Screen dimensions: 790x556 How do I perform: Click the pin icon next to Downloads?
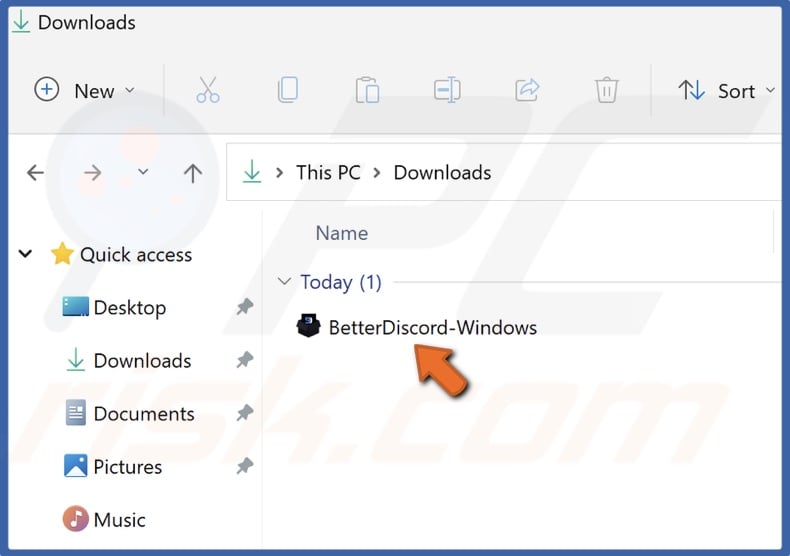[x=245, y=360]
